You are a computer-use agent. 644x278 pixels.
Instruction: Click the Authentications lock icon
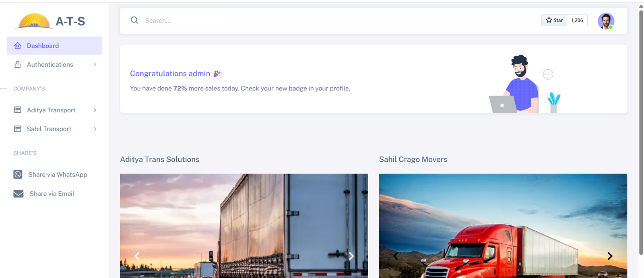[18, 64]
